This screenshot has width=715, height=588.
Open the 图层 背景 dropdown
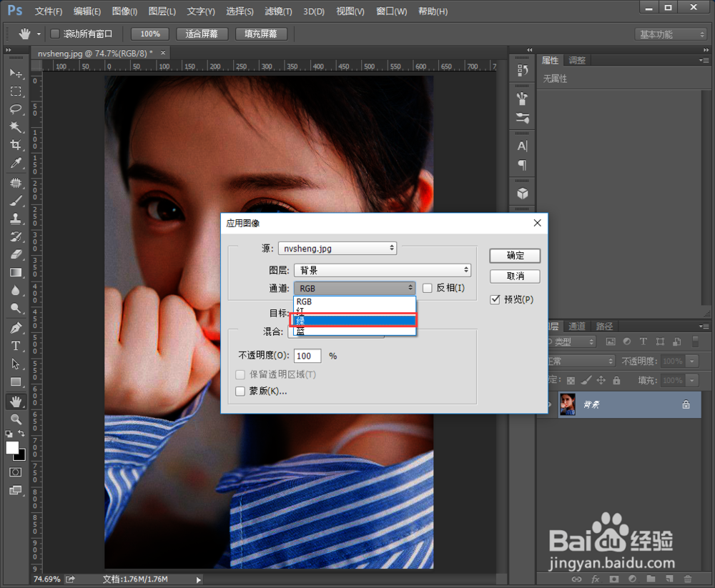point(383,270)
